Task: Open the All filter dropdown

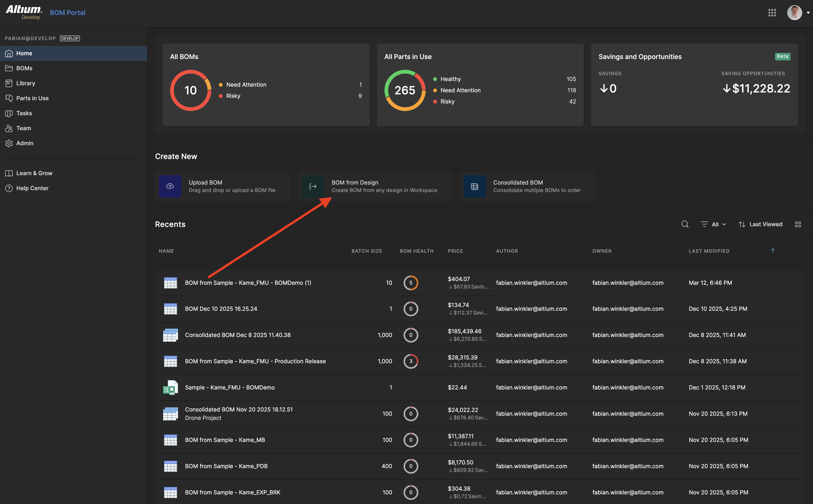Action: 714,224
